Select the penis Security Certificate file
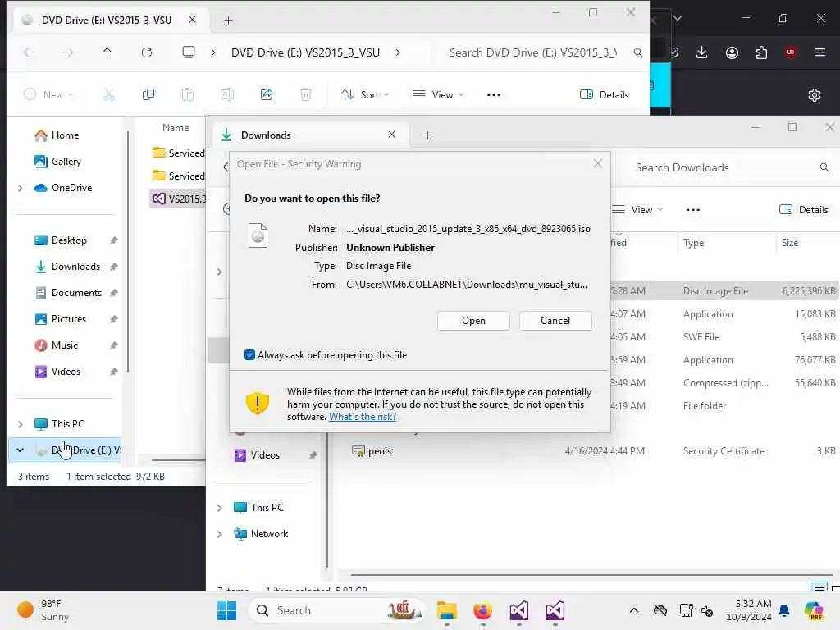The width and height of the screenshot is (840, 630). (379, 451)
